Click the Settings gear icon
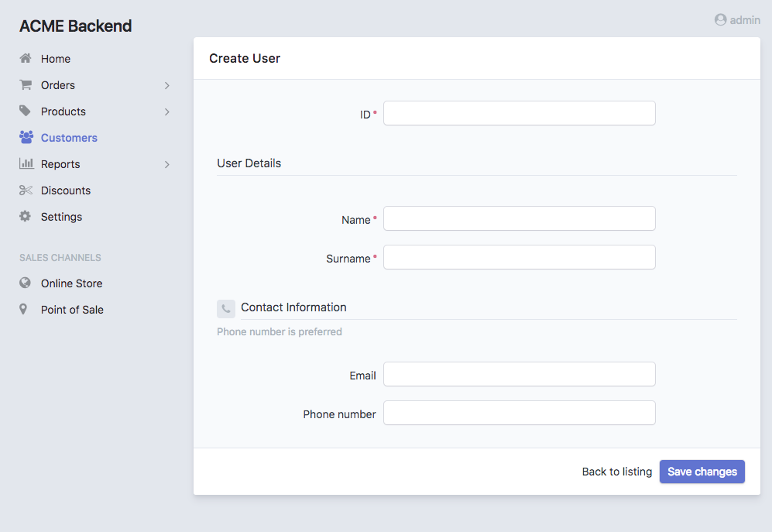This screenshot has height=532, width=772. [x=26, y=217]
